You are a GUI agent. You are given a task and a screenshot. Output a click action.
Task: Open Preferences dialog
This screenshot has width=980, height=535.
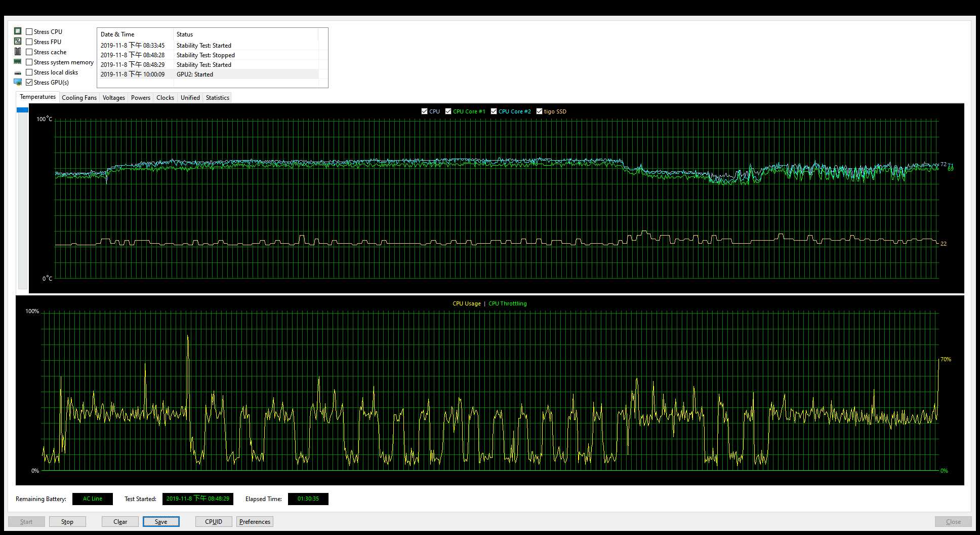point(255,521)
